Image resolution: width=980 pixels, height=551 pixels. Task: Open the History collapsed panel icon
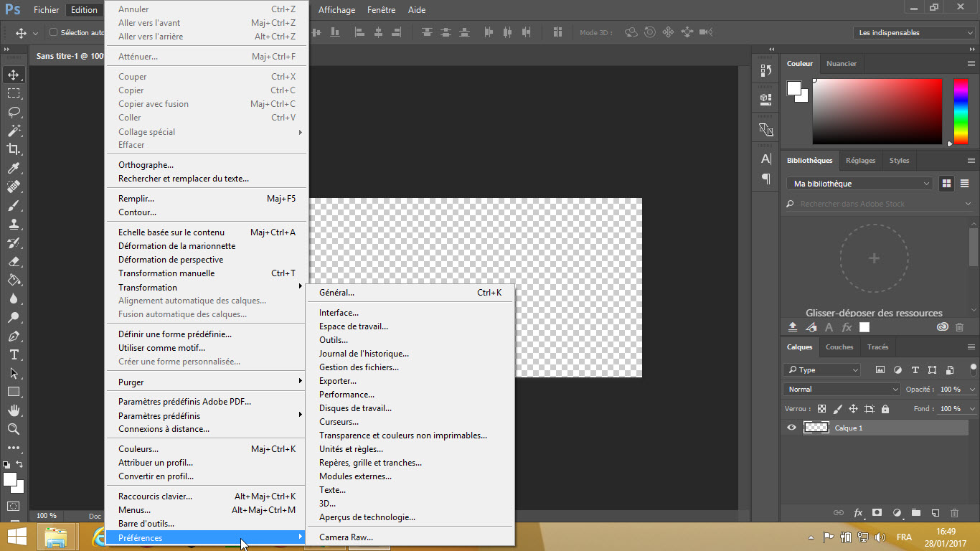[x=765, y=70]
